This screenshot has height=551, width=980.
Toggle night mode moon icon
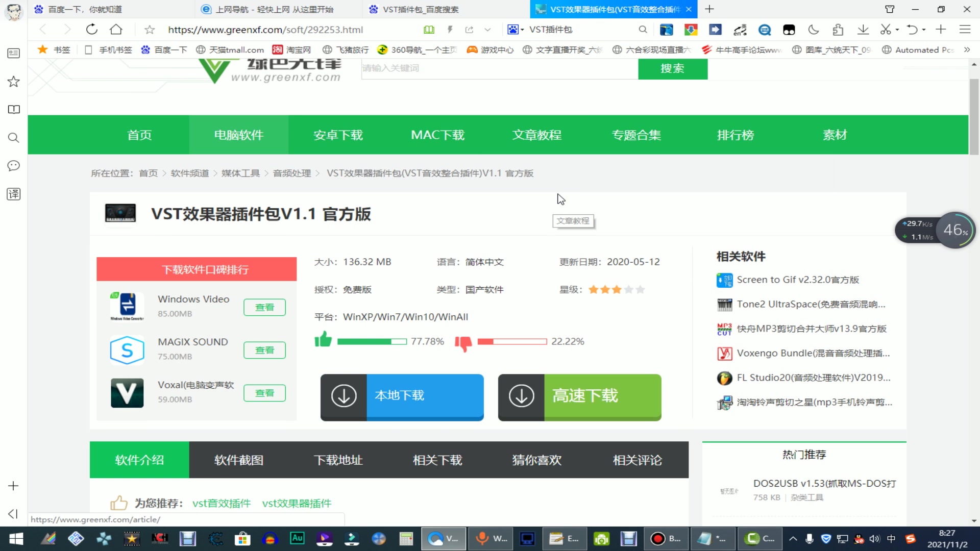[x=814, y=30]
